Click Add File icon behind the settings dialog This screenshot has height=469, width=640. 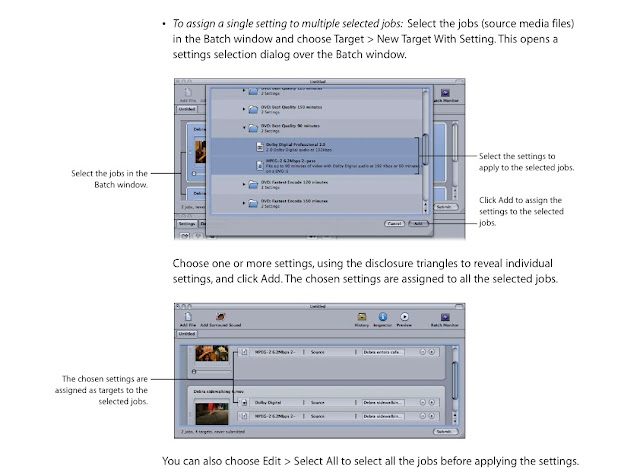pos(188,93)
